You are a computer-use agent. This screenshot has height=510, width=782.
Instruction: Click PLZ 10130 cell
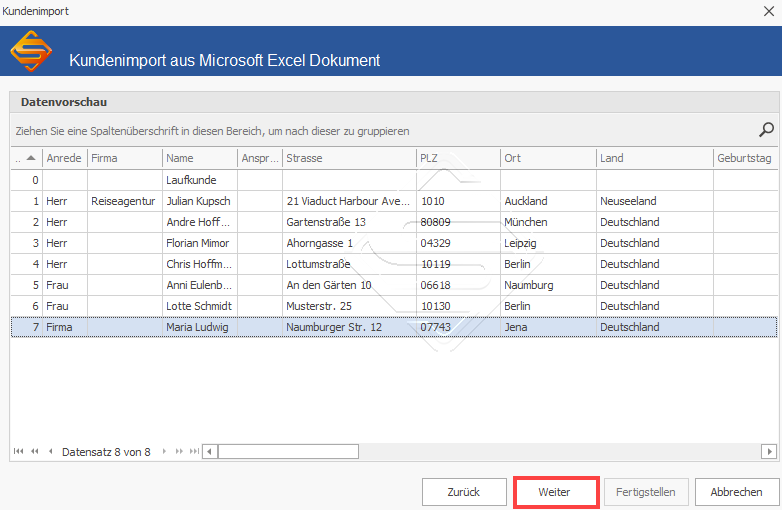point(458,306)
